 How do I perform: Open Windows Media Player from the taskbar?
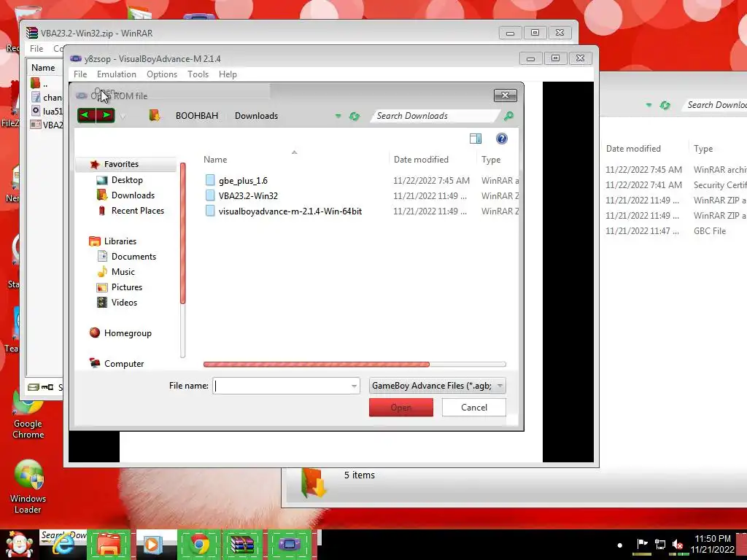tap(152, 545)
